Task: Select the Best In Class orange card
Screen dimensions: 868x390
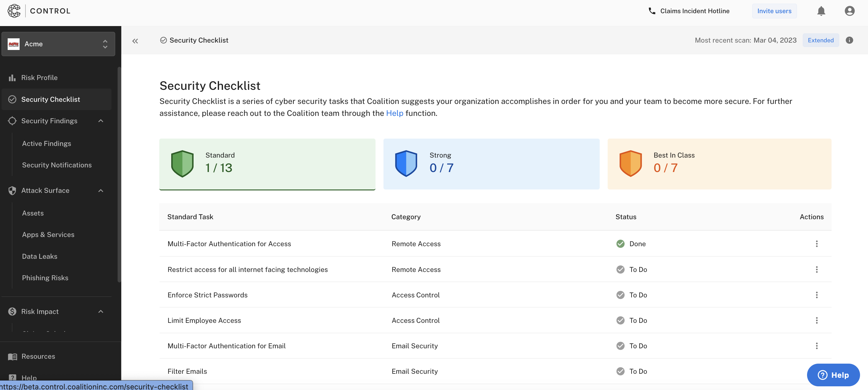Action: pyautogui.click(x=719, y=164)
